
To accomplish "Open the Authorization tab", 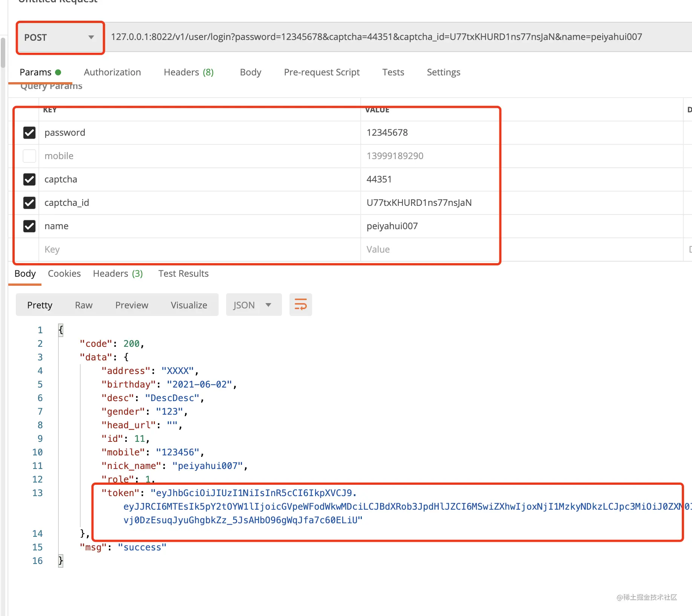I will [x=112, y=72].
